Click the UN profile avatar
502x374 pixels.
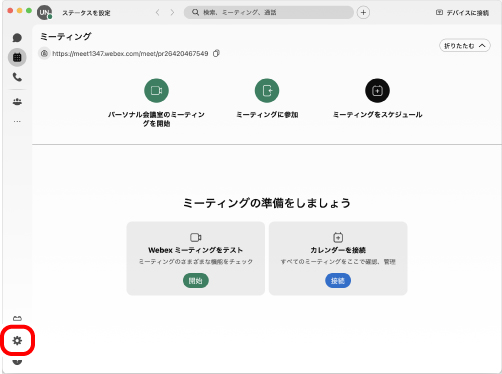tap(45, 13)
